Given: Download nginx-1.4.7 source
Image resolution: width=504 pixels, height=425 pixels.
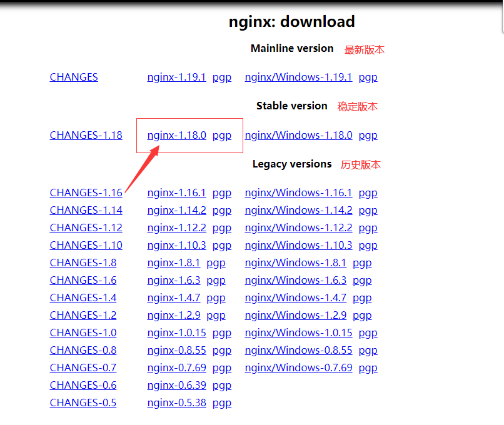Looking at the screenshot, I should click(174, 297).
